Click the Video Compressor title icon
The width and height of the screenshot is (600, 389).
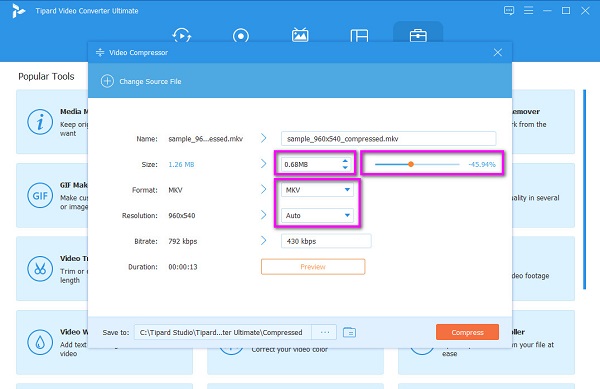click(100, 52)
